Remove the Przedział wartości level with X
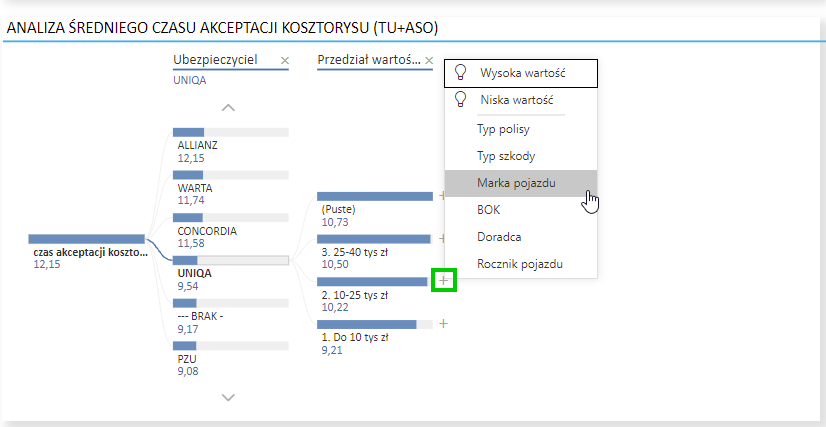Screen dimensions: 826x427 click(x=429, y=61)
